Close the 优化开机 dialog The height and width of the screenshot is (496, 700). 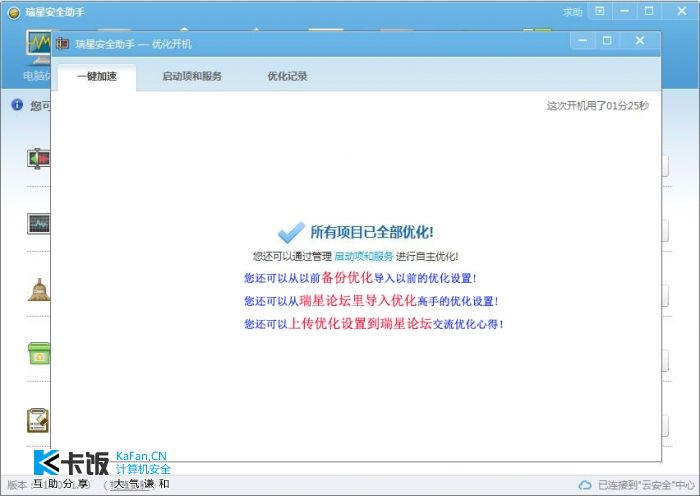[x=640, y=41]
